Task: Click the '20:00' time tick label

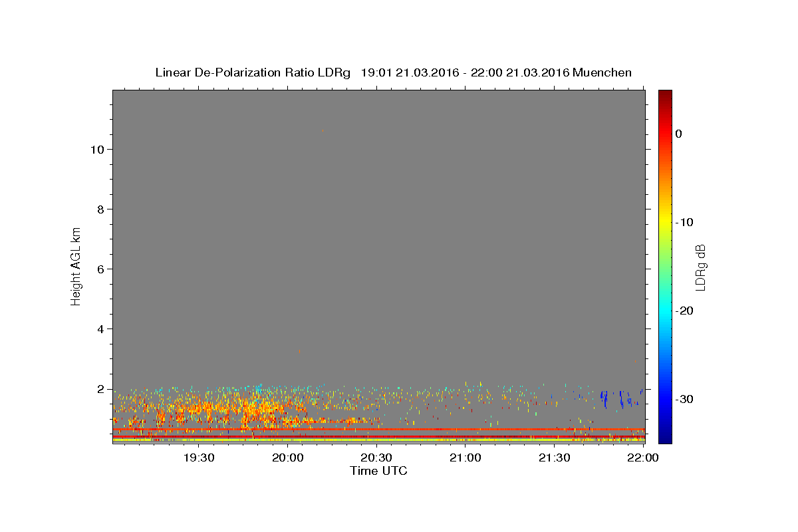Action: 288,458
